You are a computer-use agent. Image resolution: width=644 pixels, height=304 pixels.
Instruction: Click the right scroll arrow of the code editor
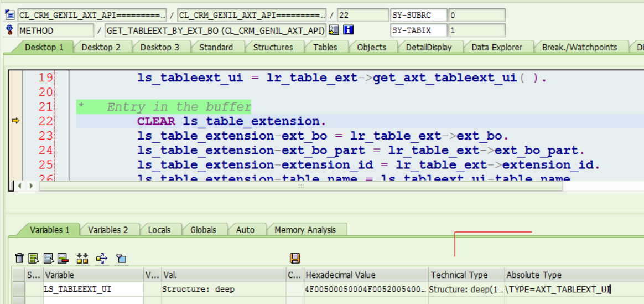coord(31,186)
